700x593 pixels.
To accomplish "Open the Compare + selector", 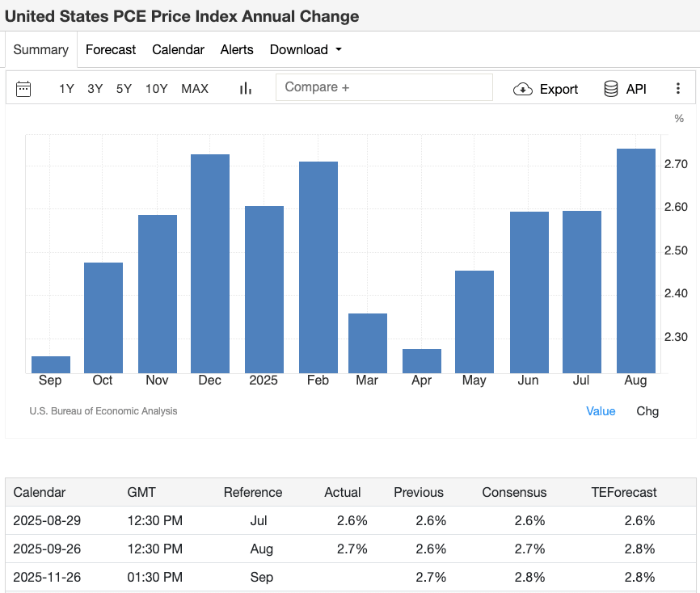I will pyautogui.click(x=385, y=86).
